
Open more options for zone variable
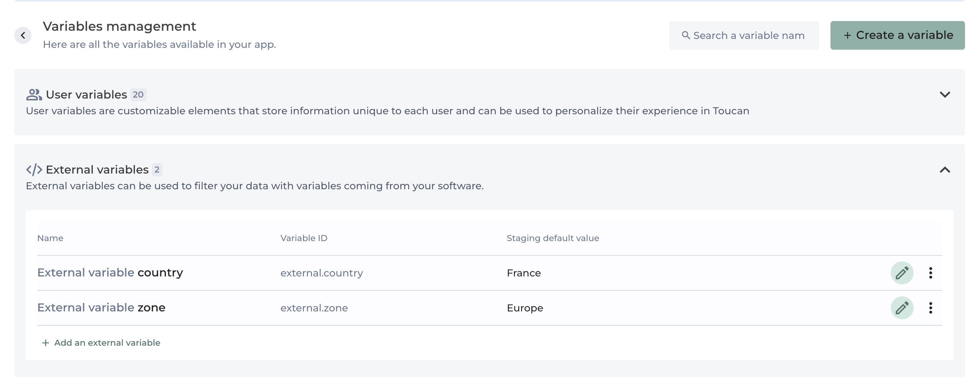[930, 308]
